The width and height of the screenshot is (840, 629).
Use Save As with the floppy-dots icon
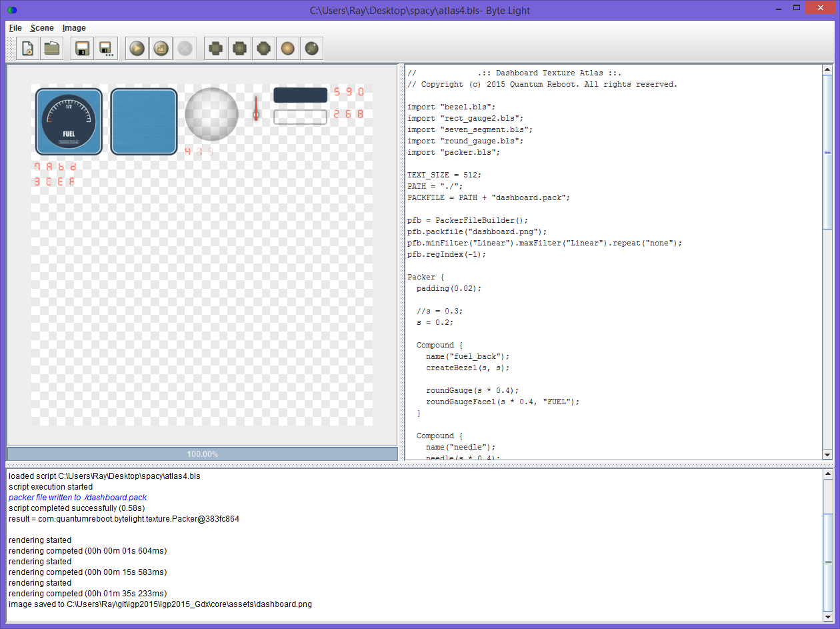(106, 48)
